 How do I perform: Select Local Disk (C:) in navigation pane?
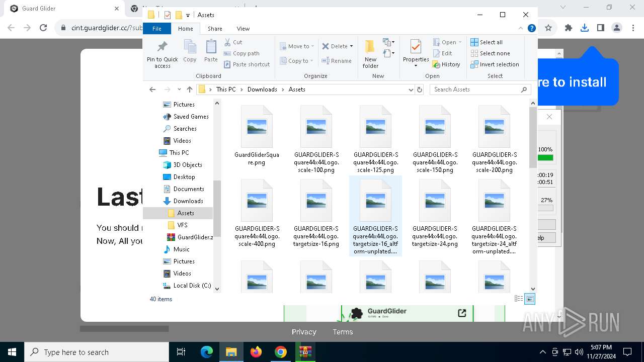187,286
